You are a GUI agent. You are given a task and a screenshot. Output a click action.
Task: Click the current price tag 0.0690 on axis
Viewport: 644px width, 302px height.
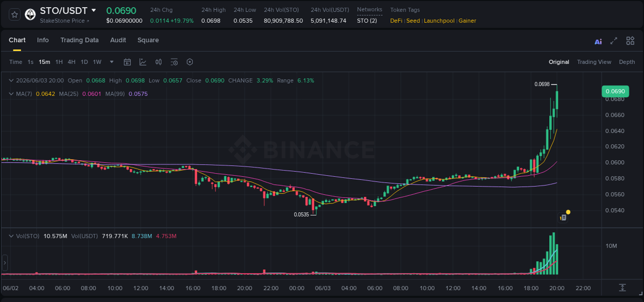(x=615, y=92)
